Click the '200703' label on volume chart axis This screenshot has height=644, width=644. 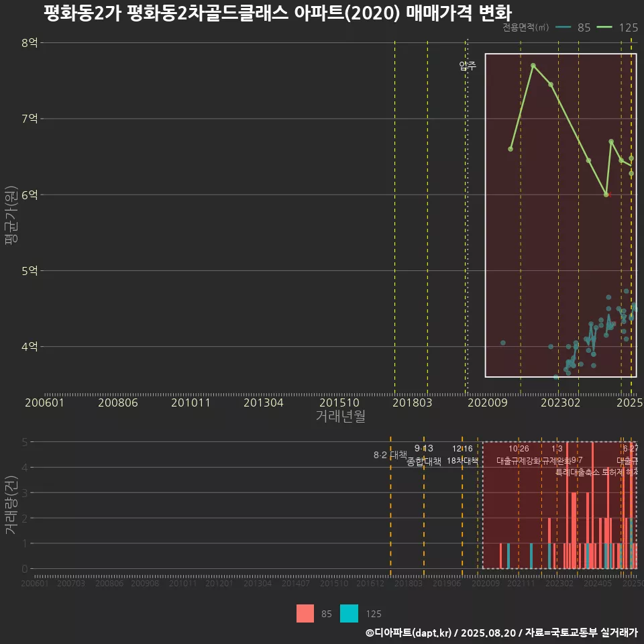click(71, 583)
